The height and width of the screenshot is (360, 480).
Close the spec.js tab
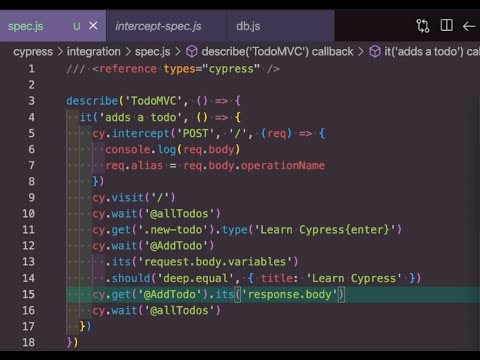pyautogui.click(x=93, y=25)
